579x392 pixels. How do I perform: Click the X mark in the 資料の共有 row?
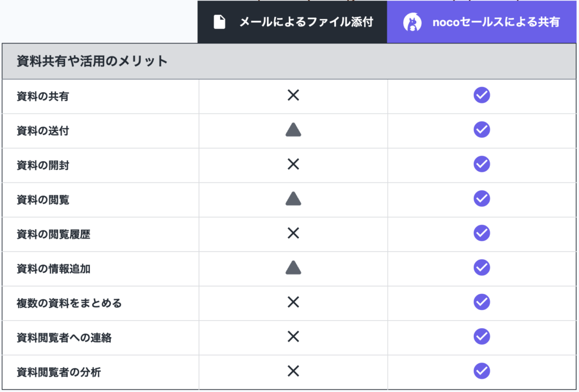coord(293,95)
